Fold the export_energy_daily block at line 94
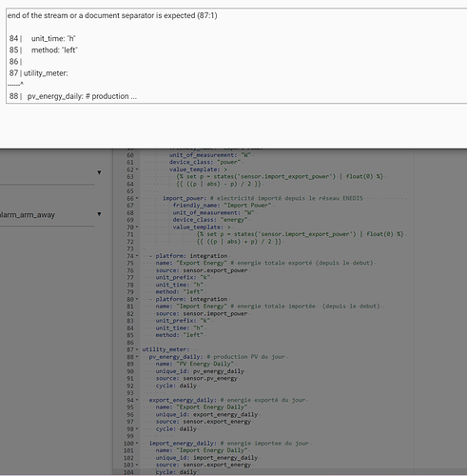Screen dimensions: 467x476 coord(137,400)
